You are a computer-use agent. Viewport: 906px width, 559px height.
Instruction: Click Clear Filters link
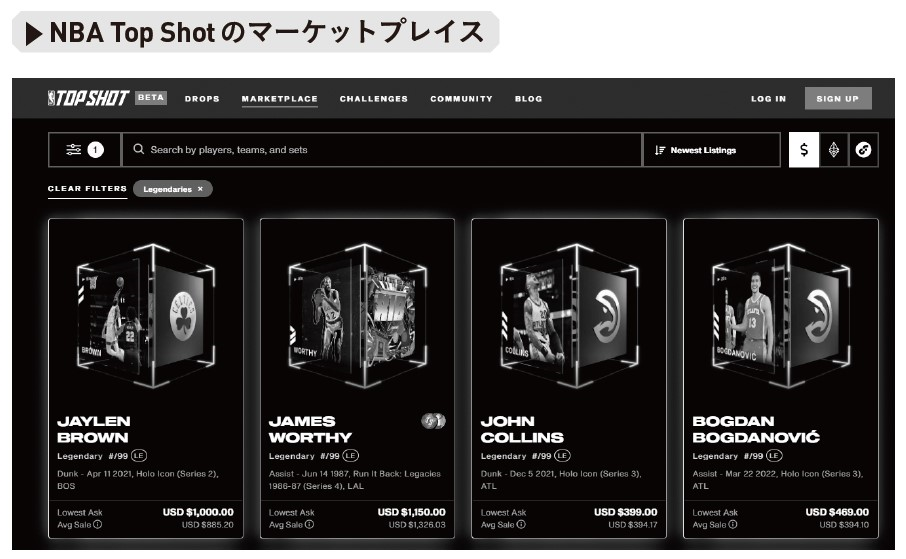pos(87,189)
